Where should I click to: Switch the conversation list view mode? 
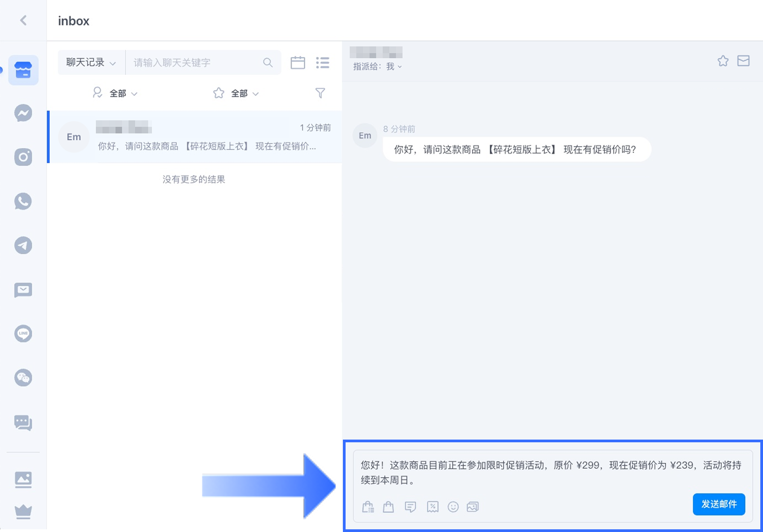coord(323,62)
